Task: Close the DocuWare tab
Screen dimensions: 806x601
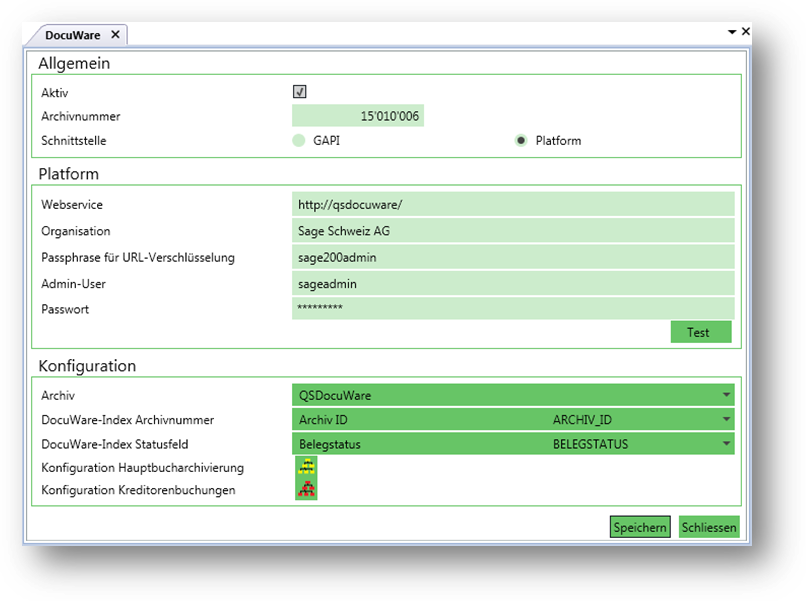Action: click(x=116, y=34)
